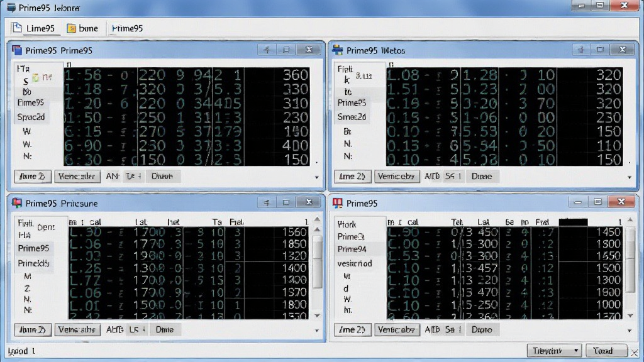Viewport: 644px width, 362px height.
Task: Select vesiertod in bottom-right window sidebar
Action: [x=355, y=263]
